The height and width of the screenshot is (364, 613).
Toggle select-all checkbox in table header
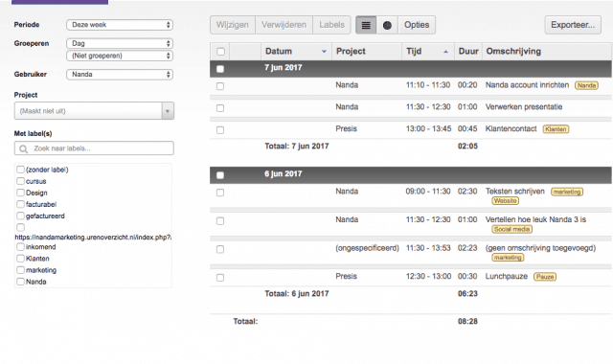coord(220,52)
